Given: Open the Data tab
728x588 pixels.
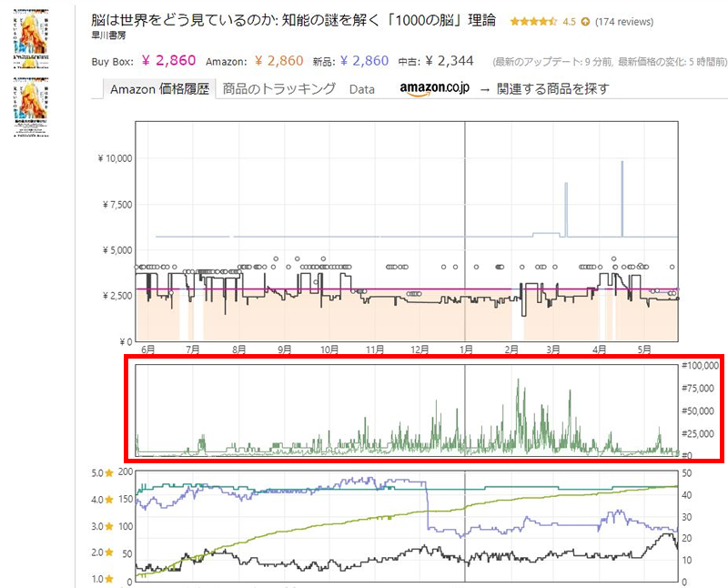Looking at the screenshot, I should coord(361,89).
